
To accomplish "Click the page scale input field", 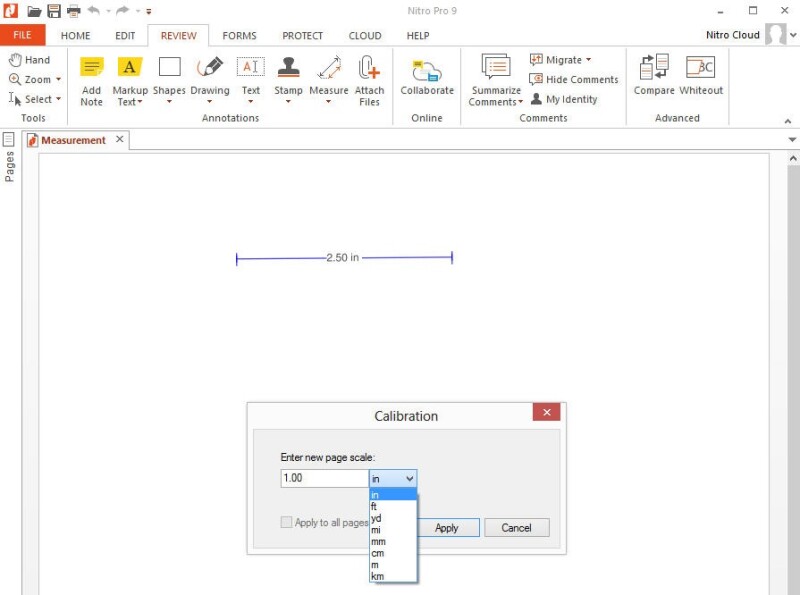I will click(x=324, y=479).
